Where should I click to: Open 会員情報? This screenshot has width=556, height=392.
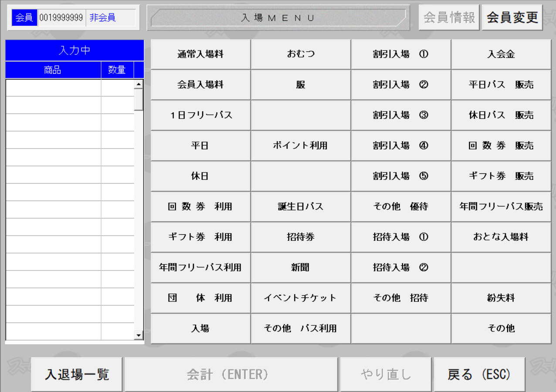pos(449,17)
